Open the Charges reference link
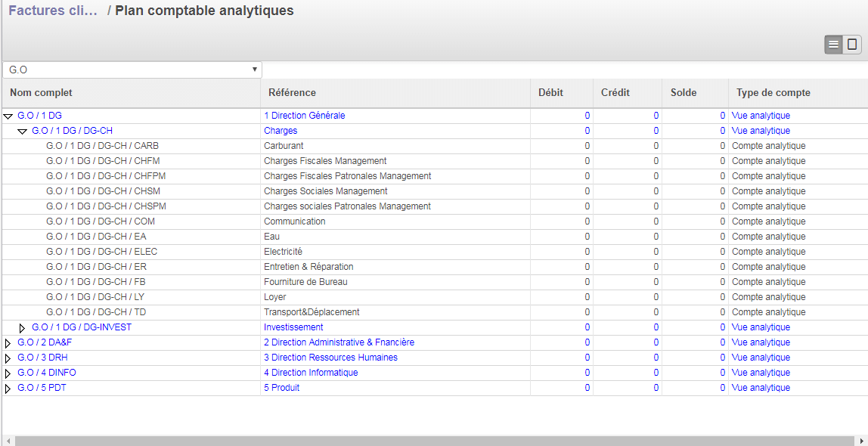The width and height of the screenshot is (868, 446). coord(281,131)
